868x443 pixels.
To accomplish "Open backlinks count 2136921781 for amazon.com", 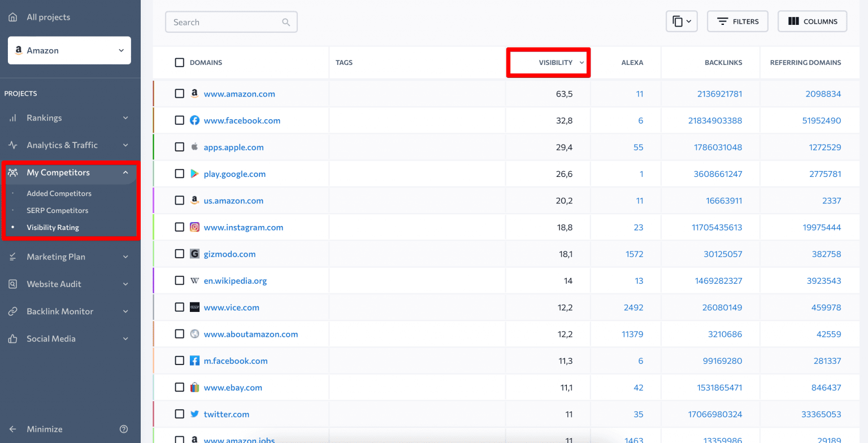I will [x=720, y=94].
